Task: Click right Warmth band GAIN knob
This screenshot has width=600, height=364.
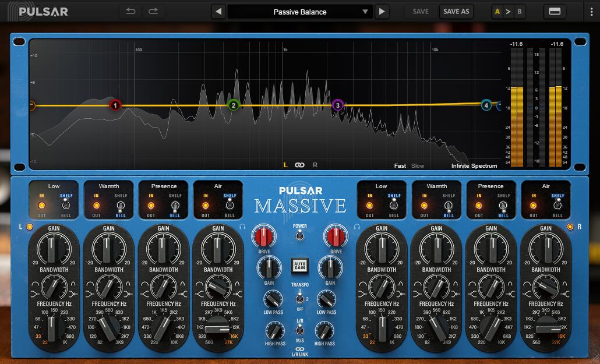Action: point(437,249)
